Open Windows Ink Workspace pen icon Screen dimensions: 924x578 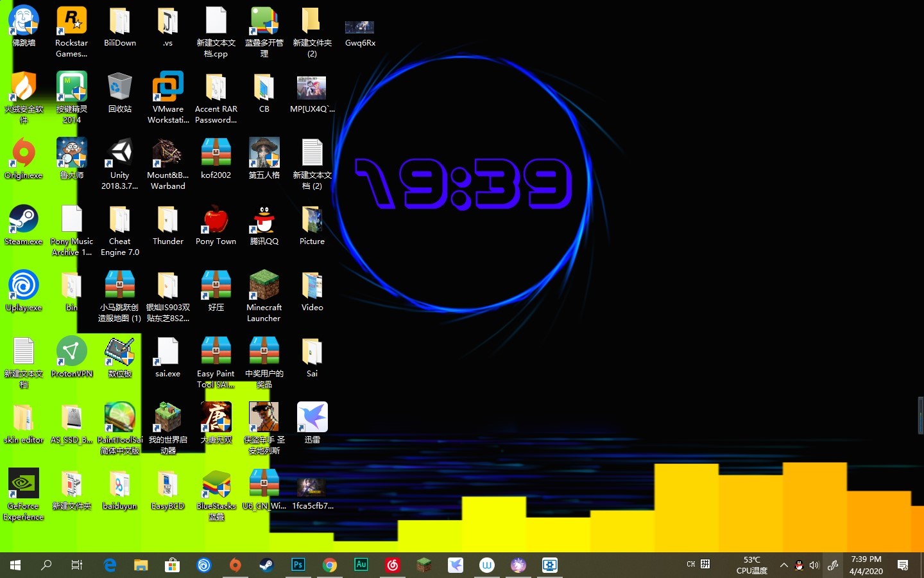pyautogui.click(x=833, y=565)
